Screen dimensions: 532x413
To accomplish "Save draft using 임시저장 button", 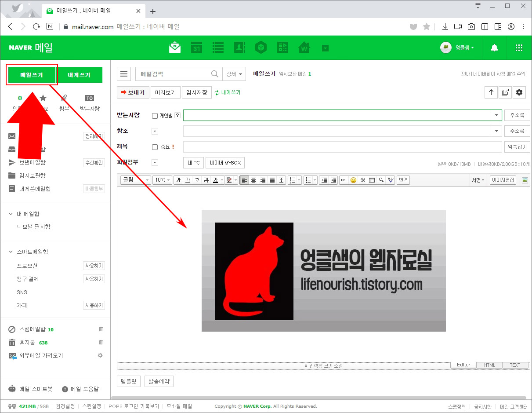I will pos(196,92).
